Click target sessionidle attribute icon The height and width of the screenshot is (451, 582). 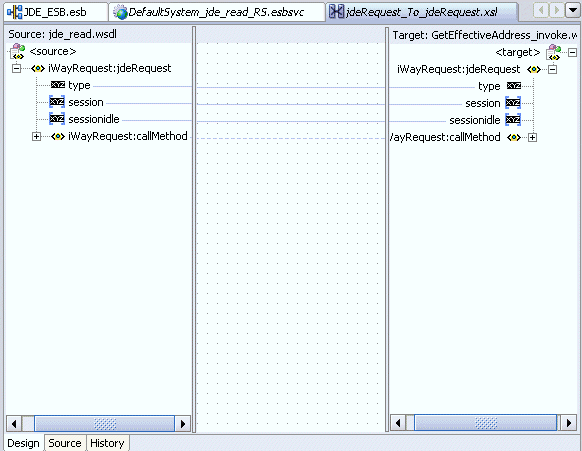(x=513, y=120)
